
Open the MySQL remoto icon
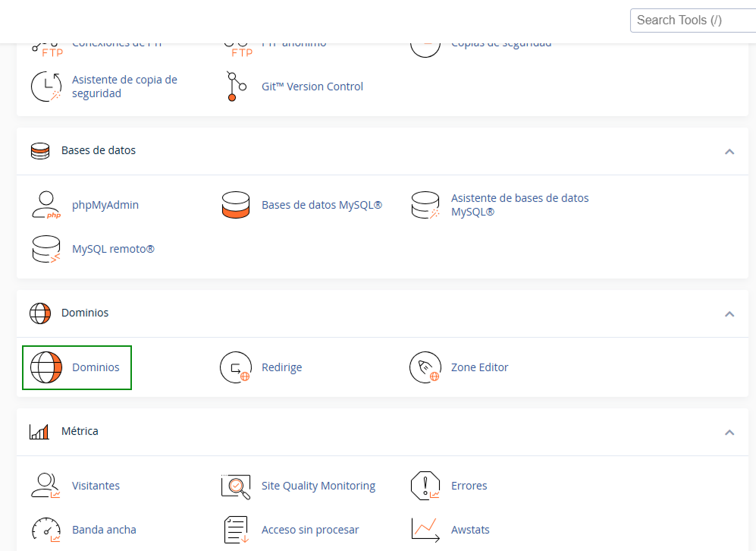[45, 249]
